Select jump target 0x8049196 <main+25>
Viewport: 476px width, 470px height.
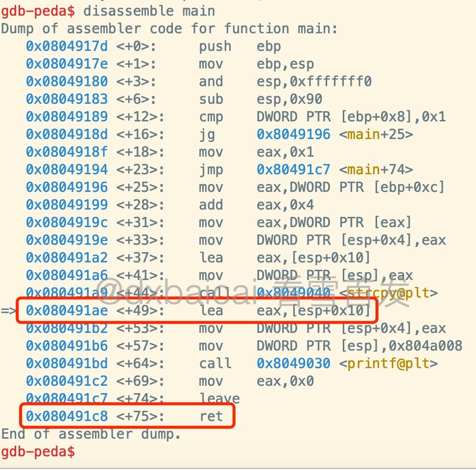tap(335, 134)
